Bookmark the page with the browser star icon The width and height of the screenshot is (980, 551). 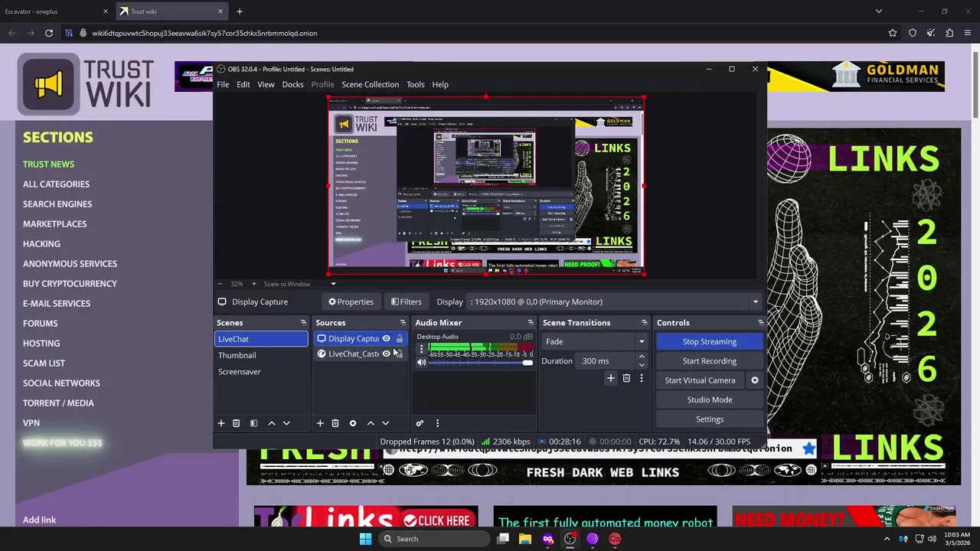click(893, 33)
